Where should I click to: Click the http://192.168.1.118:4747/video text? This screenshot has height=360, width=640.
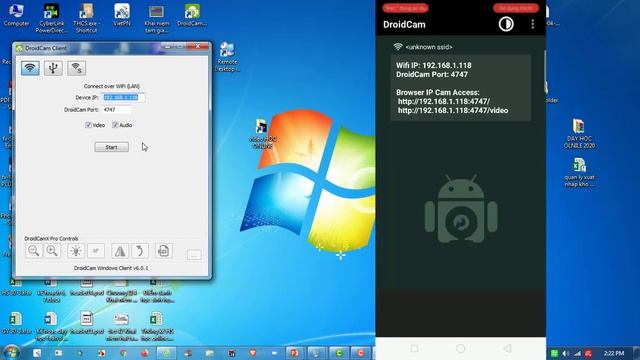(453, 111)
